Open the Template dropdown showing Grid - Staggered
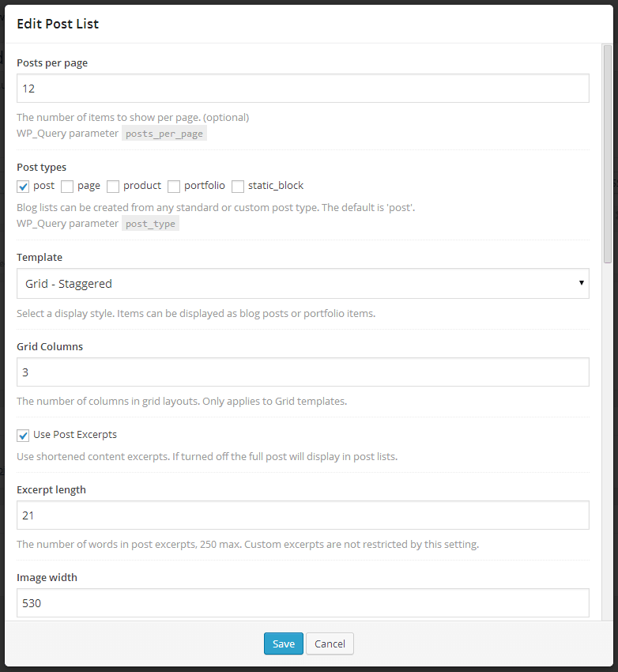Screen dimensions: 618x672 pyautogui.click(x=303, y=284)
